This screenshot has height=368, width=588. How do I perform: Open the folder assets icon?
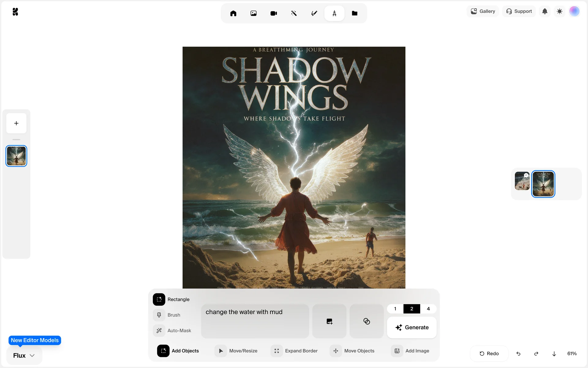tap(354, 13)
